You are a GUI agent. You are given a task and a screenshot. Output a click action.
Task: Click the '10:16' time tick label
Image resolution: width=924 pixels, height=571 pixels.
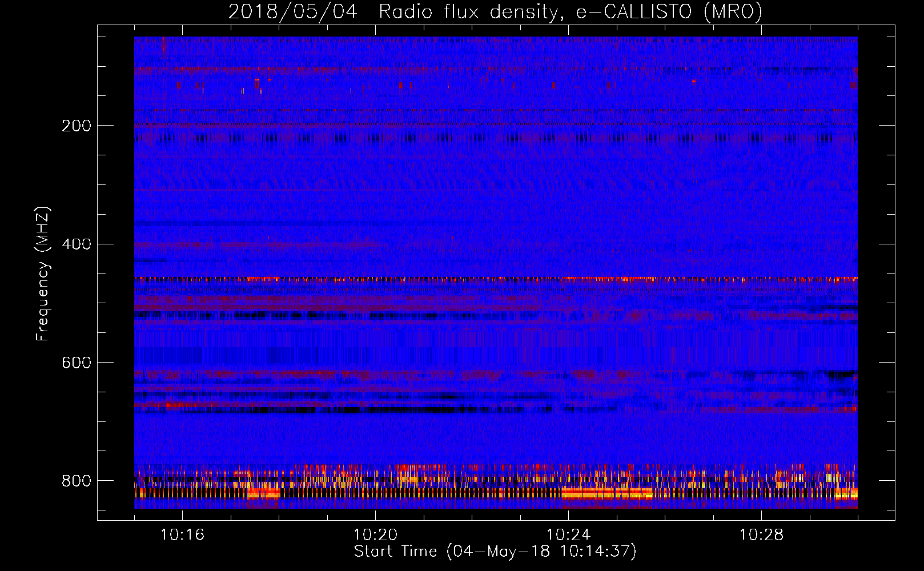coord(182,535)
